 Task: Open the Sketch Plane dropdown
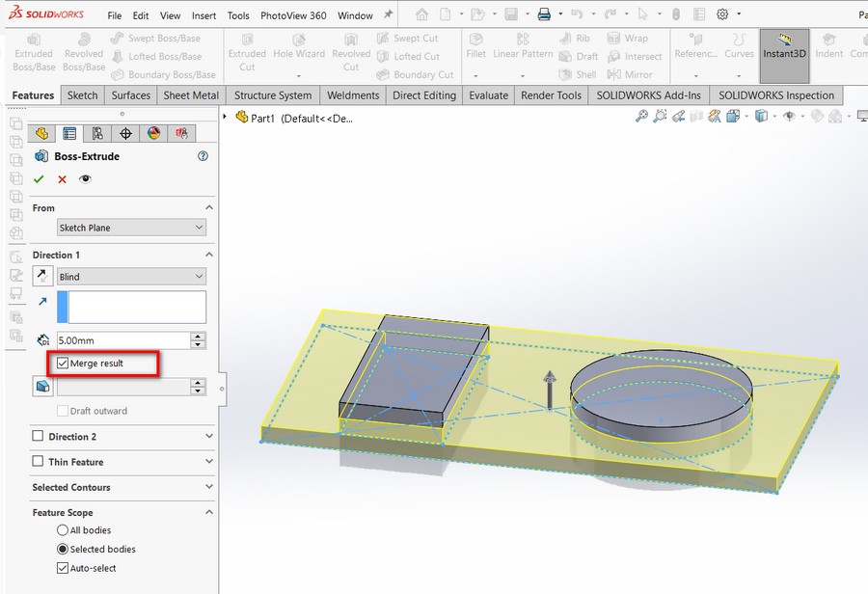132,228
